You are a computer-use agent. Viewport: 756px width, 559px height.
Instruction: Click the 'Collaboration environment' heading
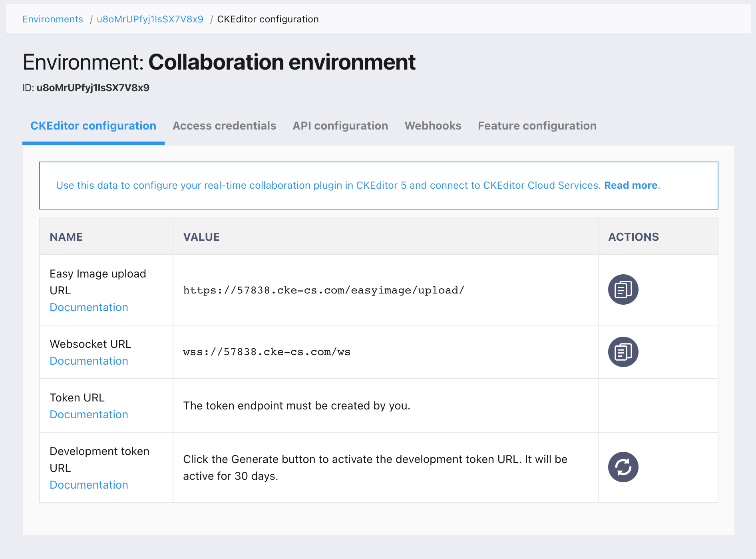[x=282, y=62]
